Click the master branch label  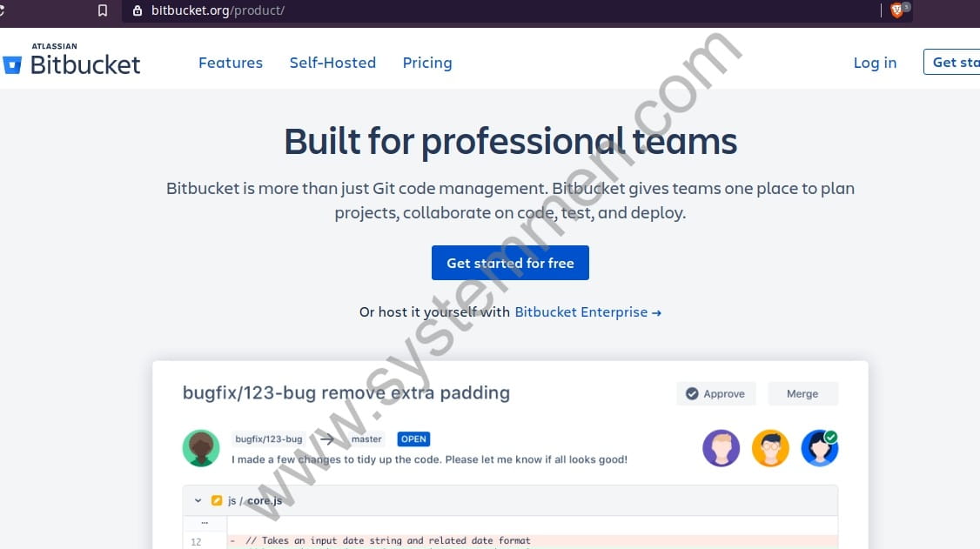366,439
